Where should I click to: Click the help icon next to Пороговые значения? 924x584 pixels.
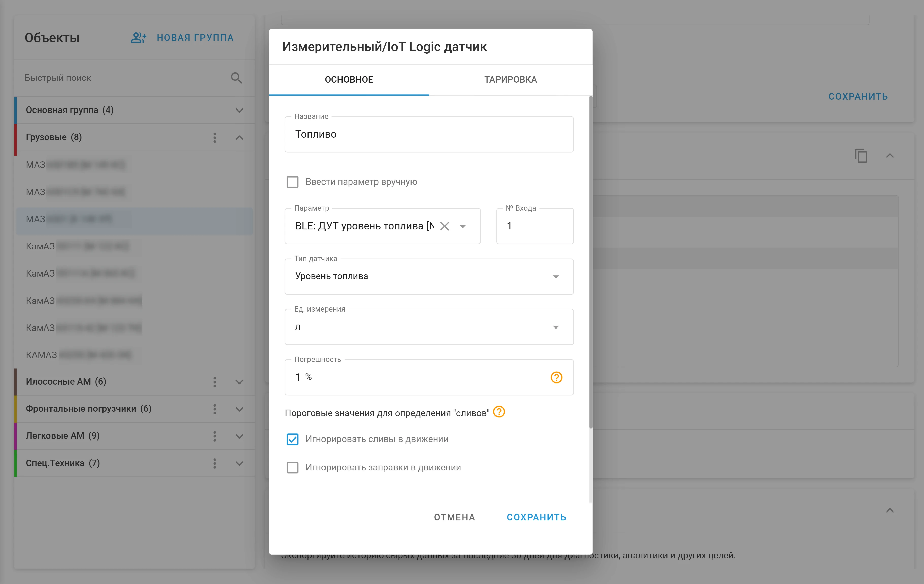tap(499, 412)
